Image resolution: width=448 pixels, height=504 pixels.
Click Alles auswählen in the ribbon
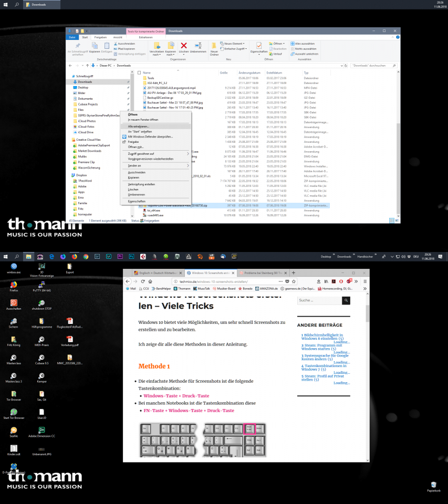point(303,44)
